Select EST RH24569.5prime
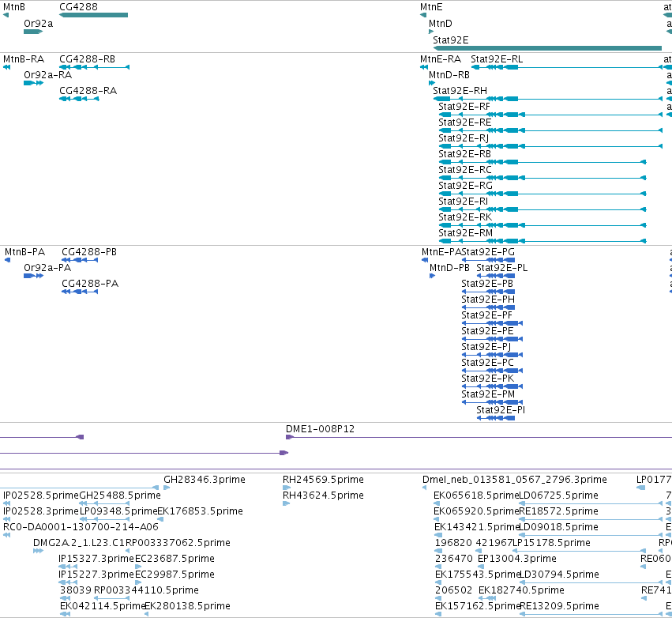672x618 pixels. (323, 480)
